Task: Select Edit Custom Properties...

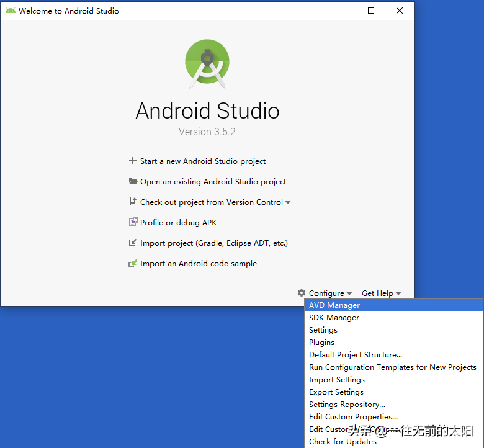Action: [x=393, y=417]
